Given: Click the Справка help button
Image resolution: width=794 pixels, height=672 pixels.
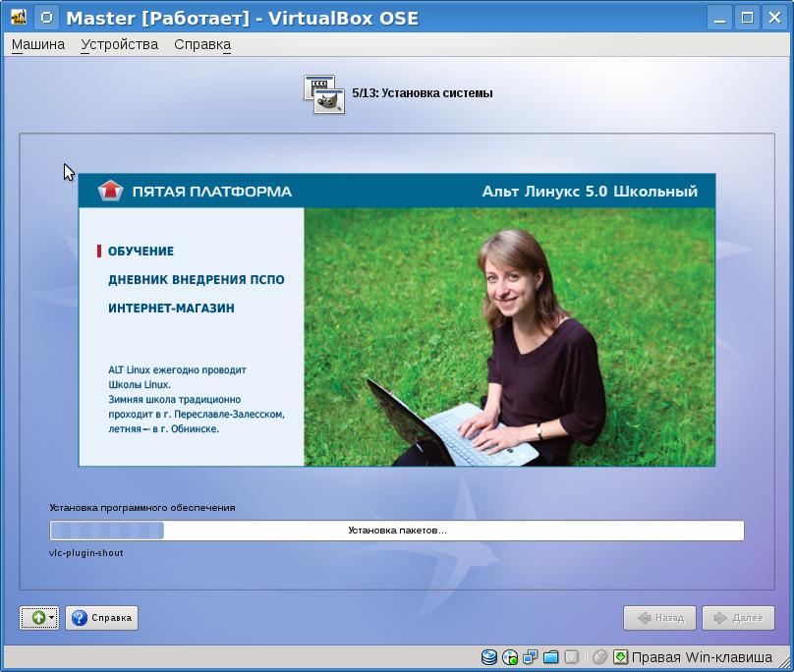Looking at the screenshot, I should tap(102, 618).
